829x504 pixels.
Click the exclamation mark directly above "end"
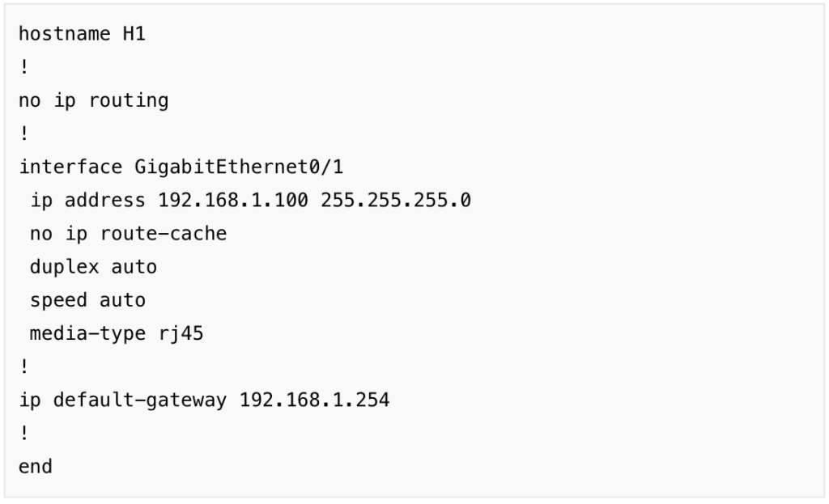click(x=24, y=433)
